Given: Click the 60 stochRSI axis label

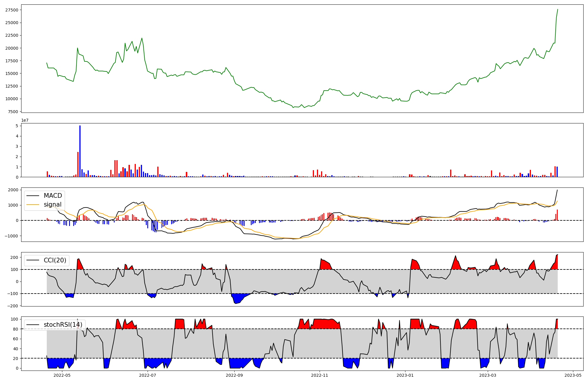Looking at the screenshot, I should tap(16, 339).
